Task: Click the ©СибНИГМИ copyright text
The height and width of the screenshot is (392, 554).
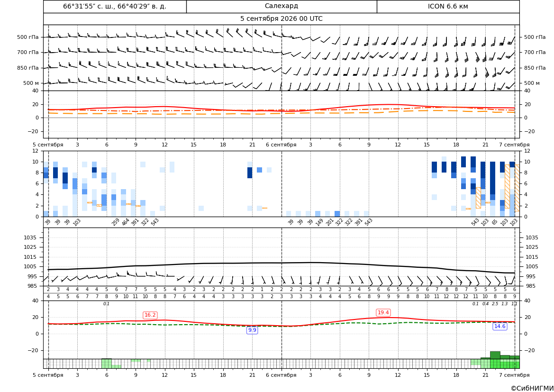Action: tap(532, 388)
